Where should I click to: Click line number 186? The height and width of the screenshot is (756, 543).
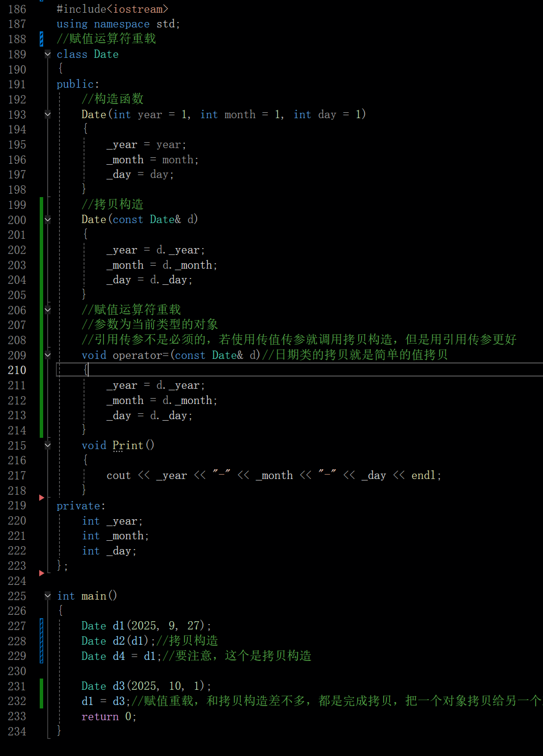[x=17, y=9]
